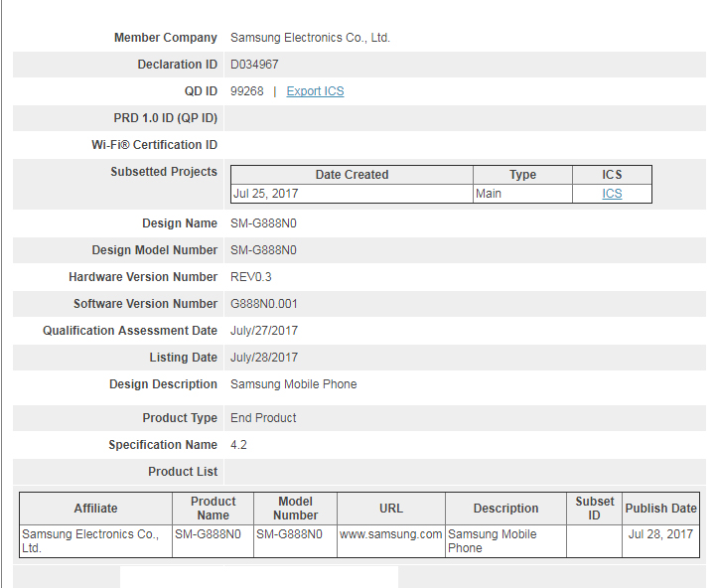Click the REV0.3 hardware version value
This screenshot has width=717, height=588.
pos(252,277)
